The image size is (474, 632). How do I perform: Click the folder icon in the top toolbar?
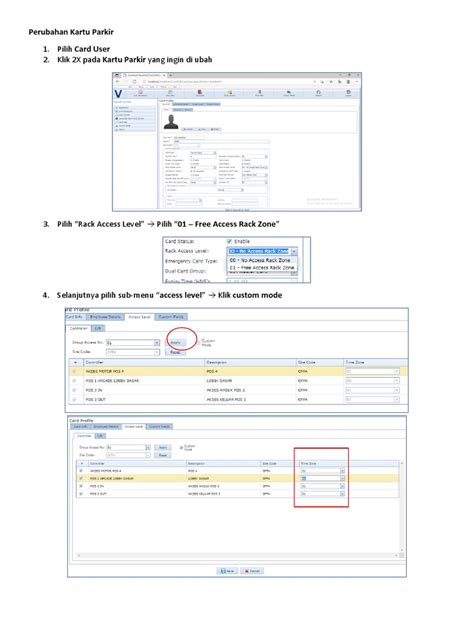click(x=229, y=92)
